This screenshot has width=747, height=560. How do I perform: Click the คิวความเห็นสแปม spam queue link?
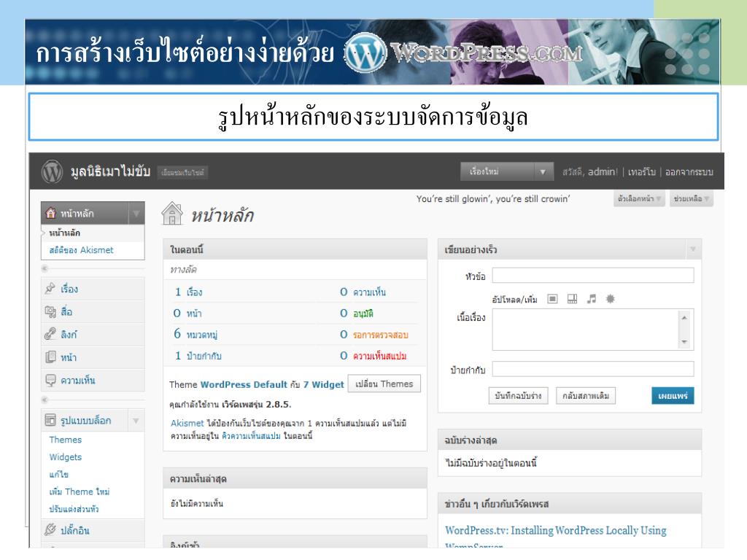click(251, 436)
